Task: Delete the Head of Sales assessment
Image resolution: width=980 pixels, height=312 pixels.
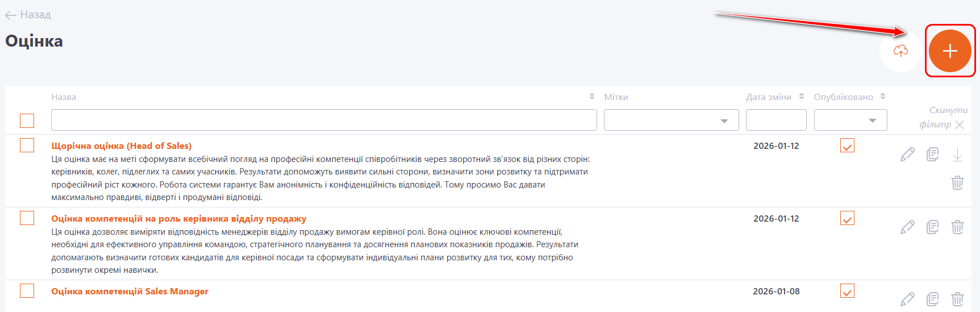Action: (957, 182)
